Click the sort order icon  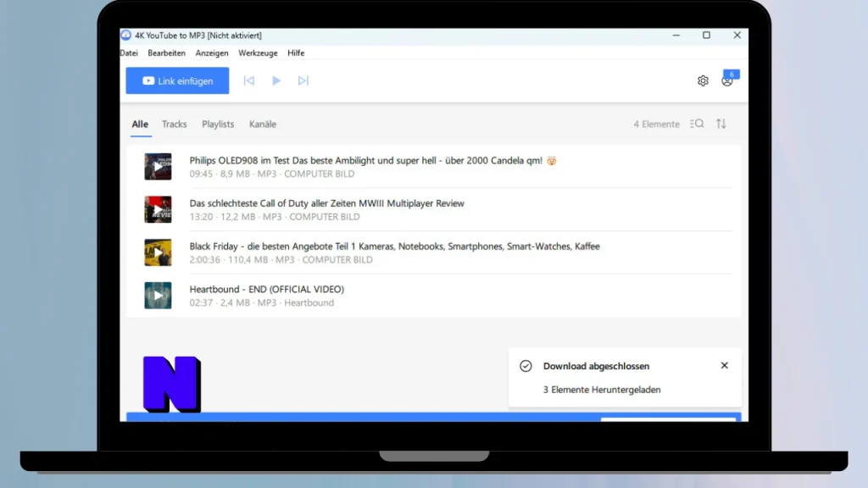[x=721, y=124]
